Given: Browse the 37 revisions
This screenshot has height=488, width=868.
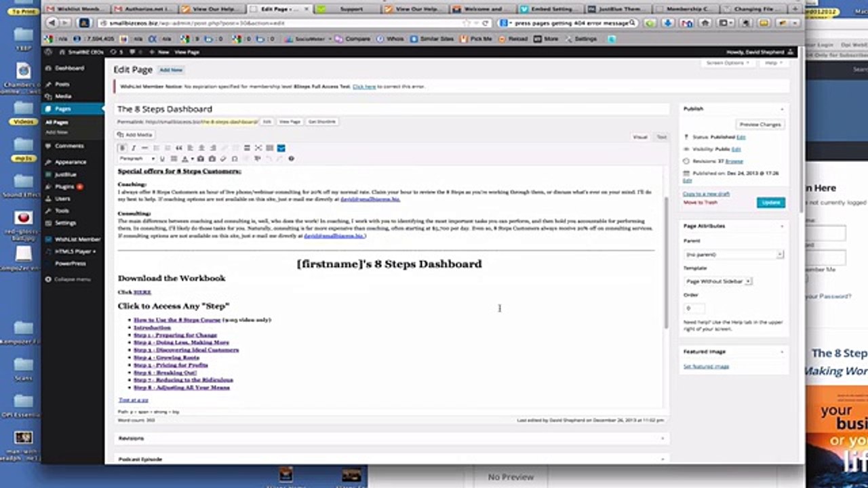Looking at the screenshot, I should click(734, 161).
